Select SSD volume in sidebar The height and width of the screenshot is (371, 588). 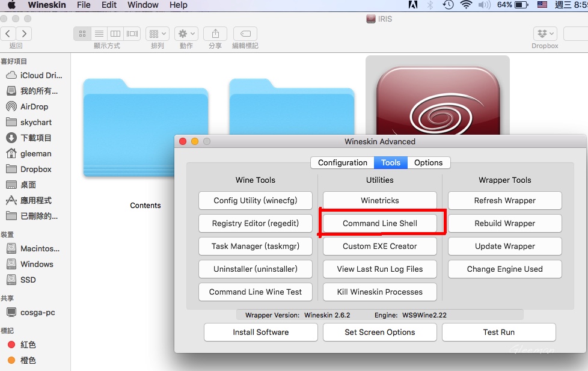tap(22, 280)
